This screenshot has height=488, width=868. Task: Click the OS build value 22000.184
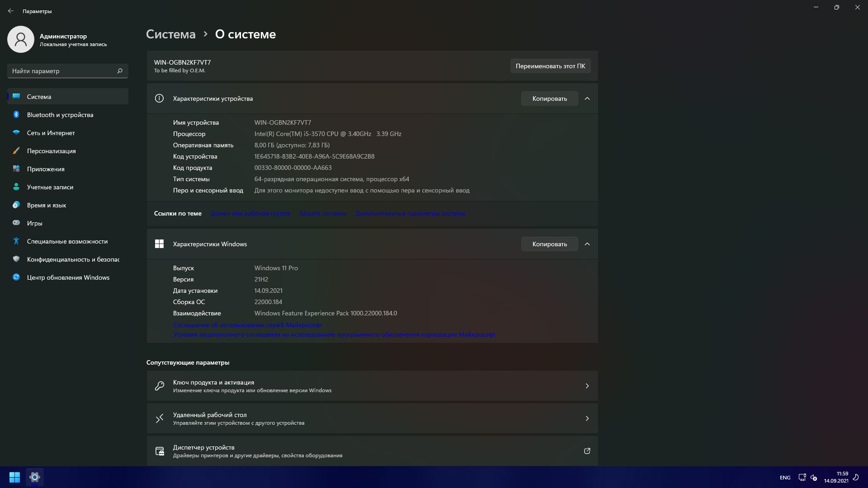tap(268, 302)
